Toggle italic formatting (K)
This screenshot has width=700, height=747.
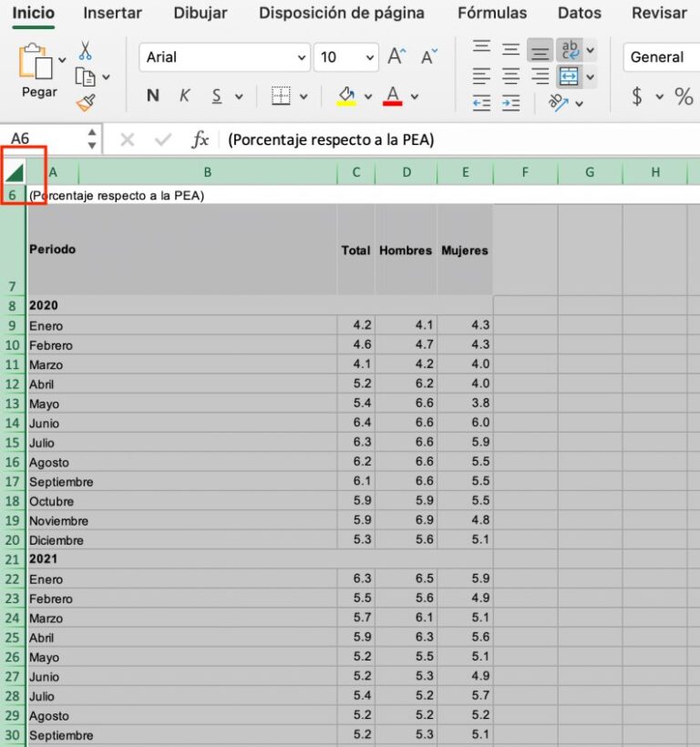coord(184,96)
